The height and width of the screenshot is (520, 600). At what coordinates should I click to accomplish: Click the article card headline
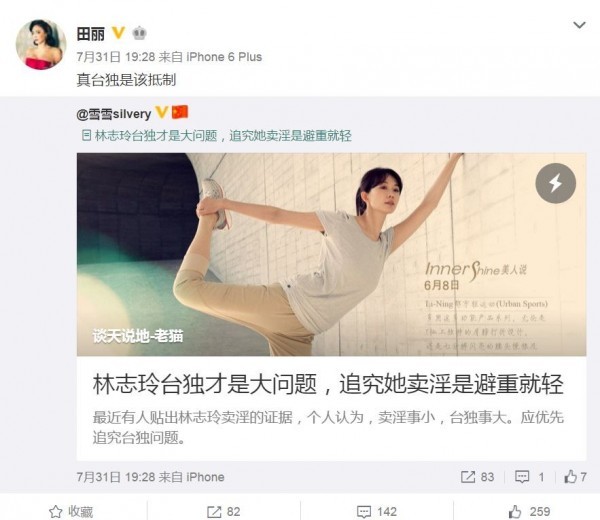pyautogui.click(x=328, y=384)
